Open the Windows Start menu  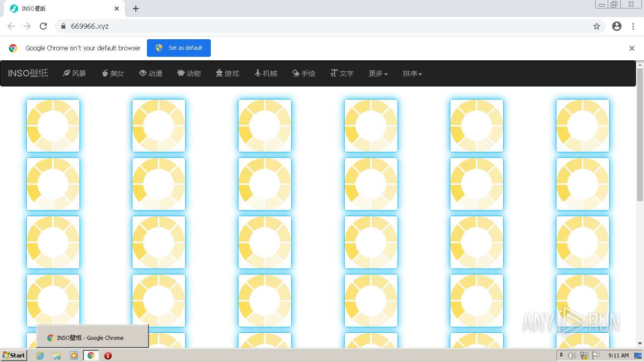click(14, 355)
